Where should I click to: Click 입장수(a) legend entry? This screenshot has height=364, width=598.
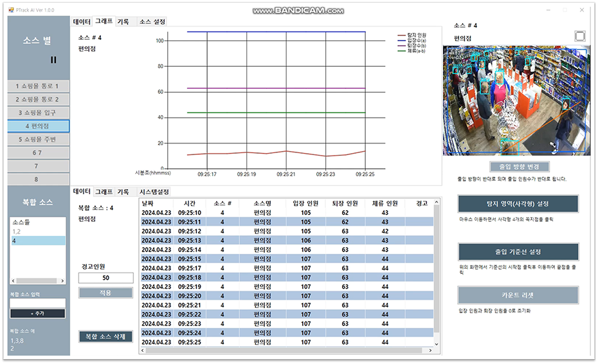click(412, 41)
